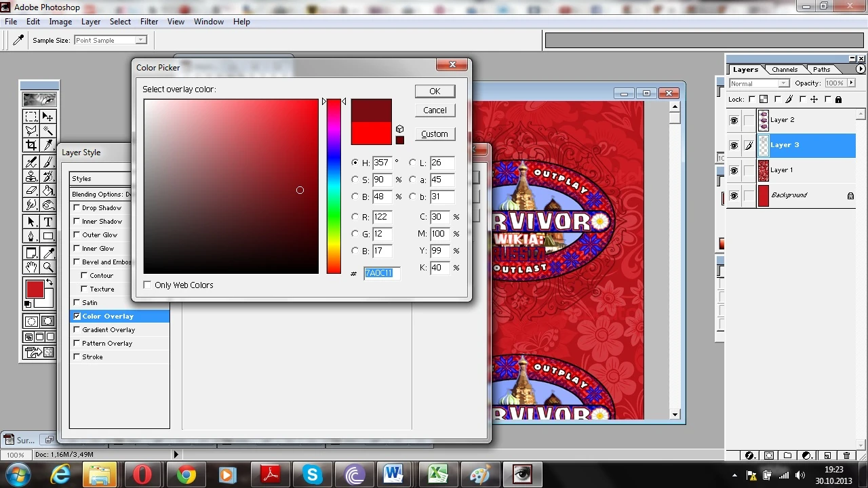Delete layer using the trash icon

847,455
